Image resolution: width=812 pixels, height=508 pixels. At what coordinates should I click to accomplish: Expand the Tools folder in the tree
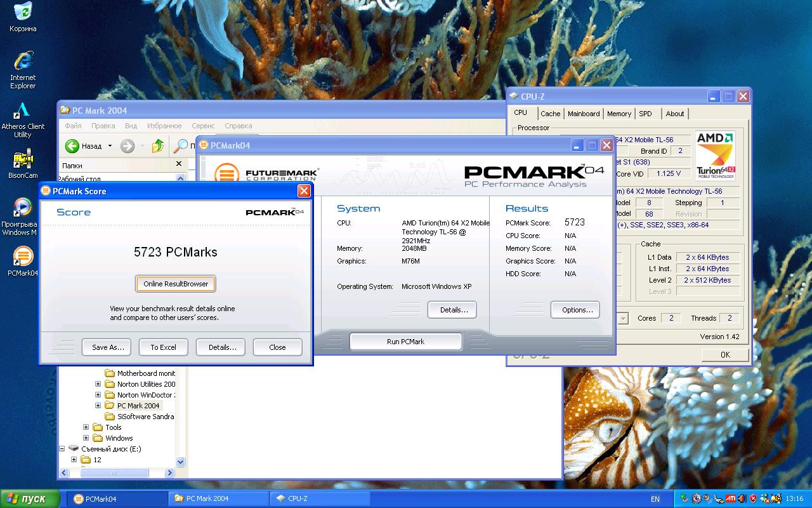86,427
